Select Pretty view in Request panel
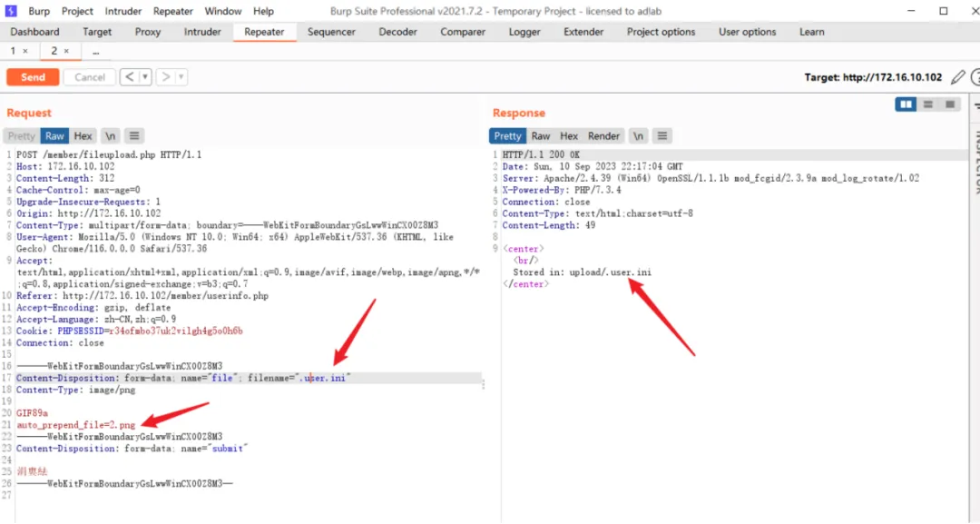Image resolution: width=980 pixels, height=524 pixels. click(21, 135)
